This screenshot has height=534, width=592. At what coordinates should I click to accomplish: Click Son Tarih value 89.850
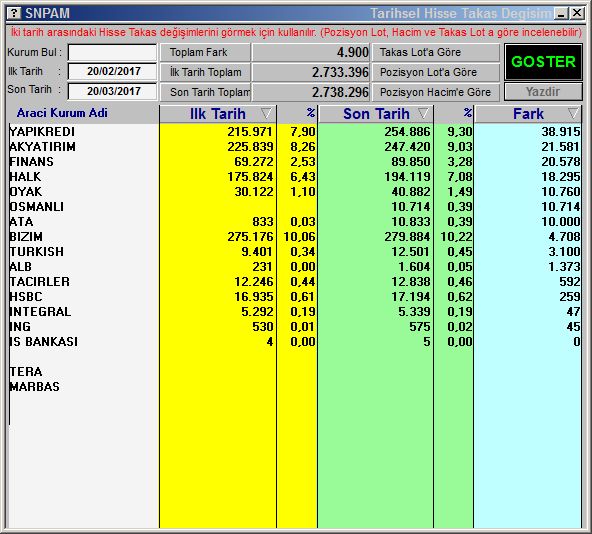point(411,162)
